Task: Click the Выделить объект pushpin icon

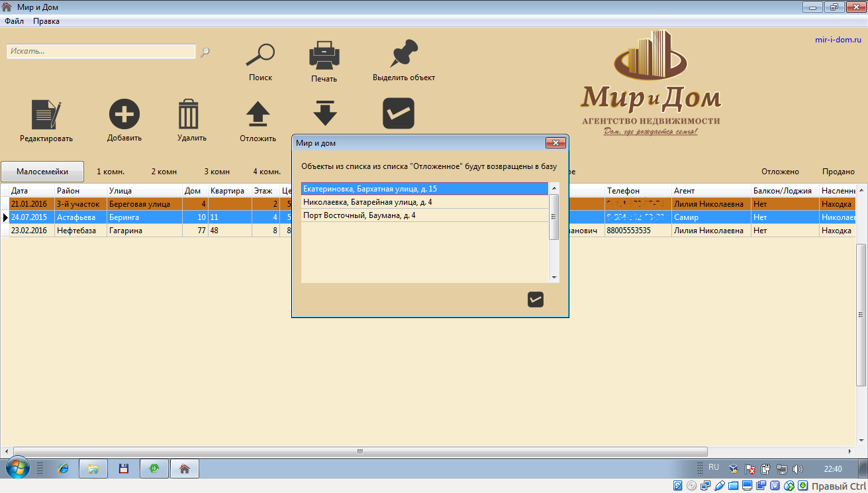Action: (405, 54)
